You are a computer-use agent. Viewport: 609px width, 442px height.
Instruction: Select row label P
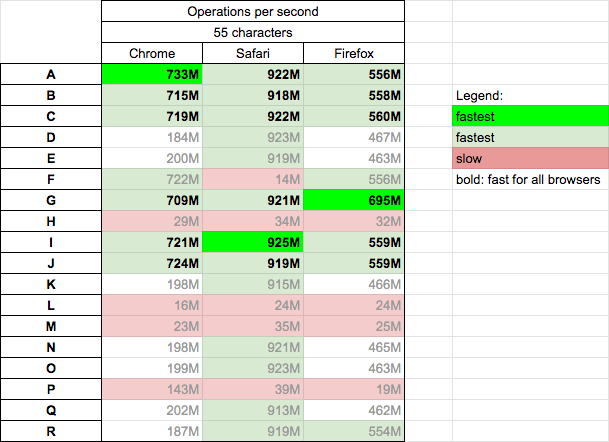tap(51, 389)
